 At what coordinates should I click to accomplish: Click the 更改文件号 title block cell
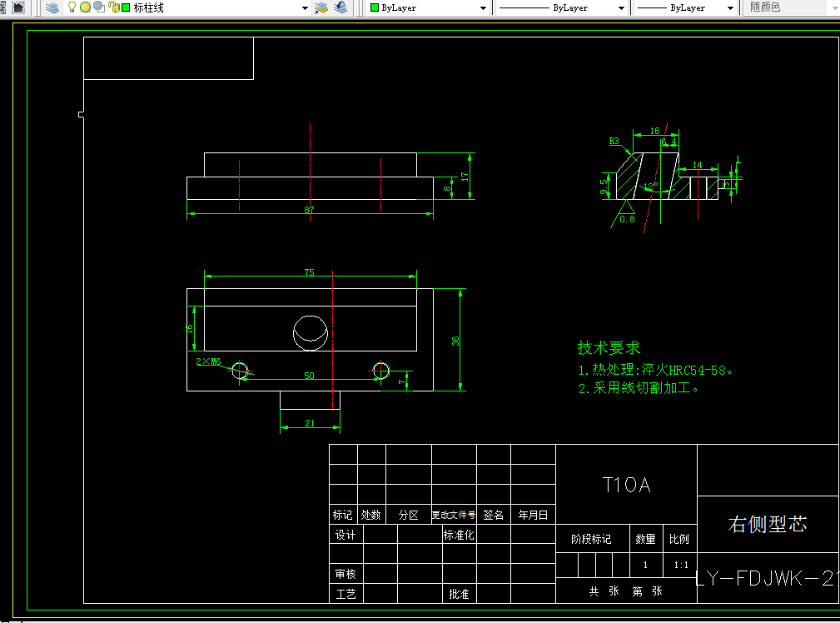tap(454, 515)
